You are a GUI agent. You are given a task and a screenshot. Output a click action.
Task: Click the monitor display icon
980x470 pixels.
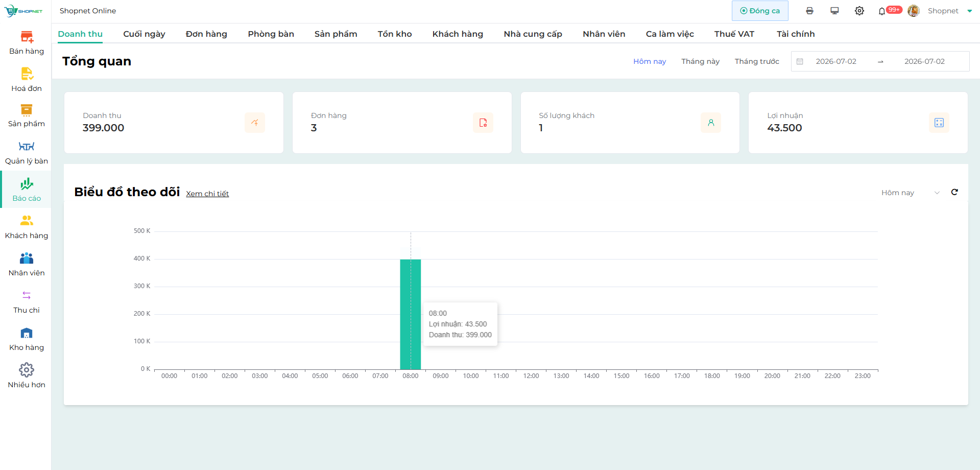[x=834, y=11]
